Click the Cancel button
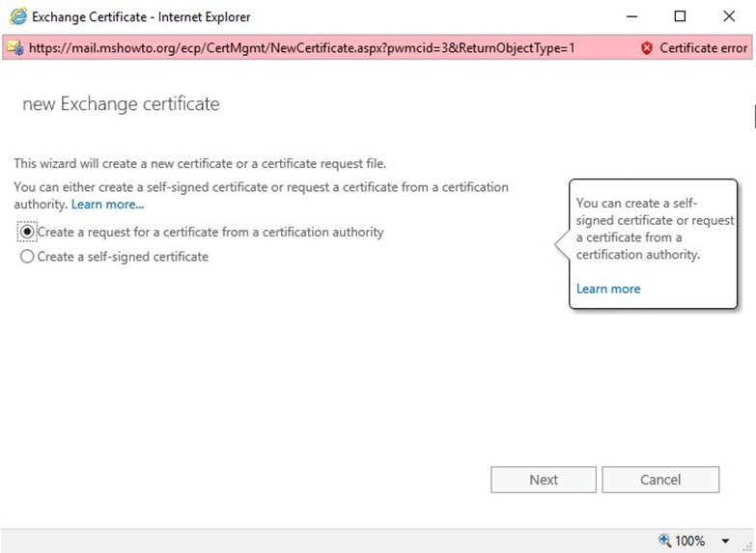 pyautogui.click(x=660, y=480)
